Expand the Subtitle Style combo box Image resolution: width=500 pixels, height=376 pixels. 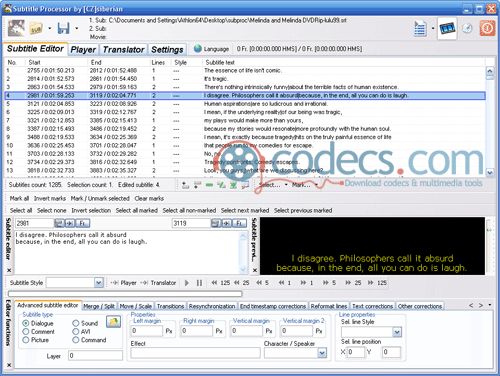(x=98, y=283)
